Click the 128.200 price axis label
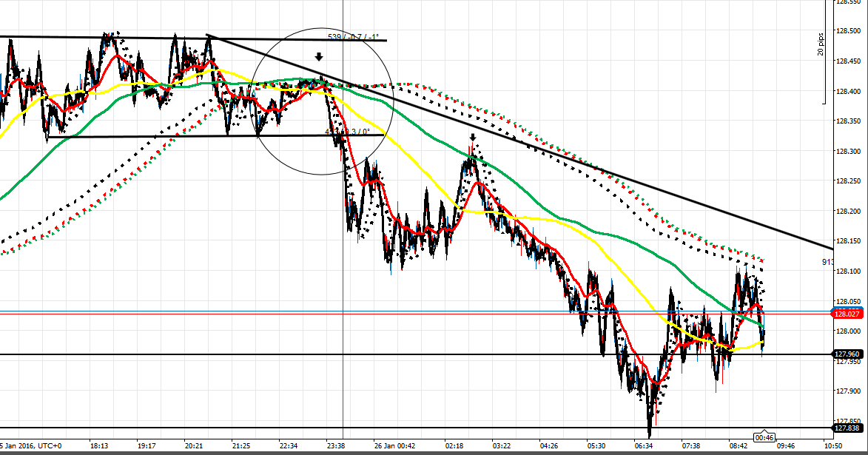 [847, 211]
